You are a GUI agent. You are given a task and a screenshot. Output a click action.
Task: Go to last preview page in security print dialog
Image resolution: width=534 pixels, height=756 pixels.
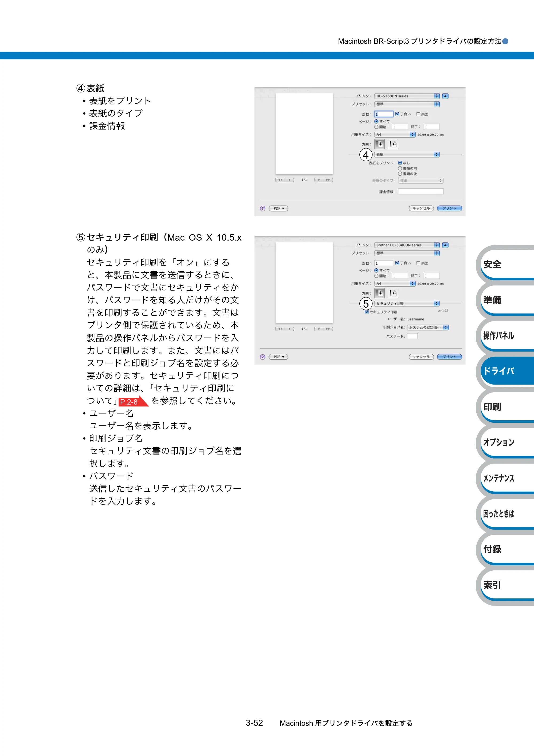coord(328,329)
